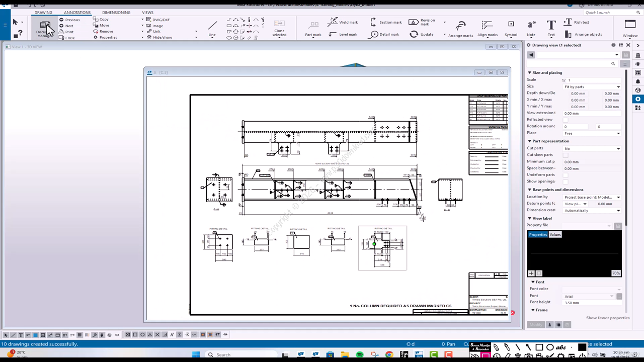This screenshot has width=644, height=362.
Task: Switch to the Annotations ribbon tab
Action: [77, 13]
